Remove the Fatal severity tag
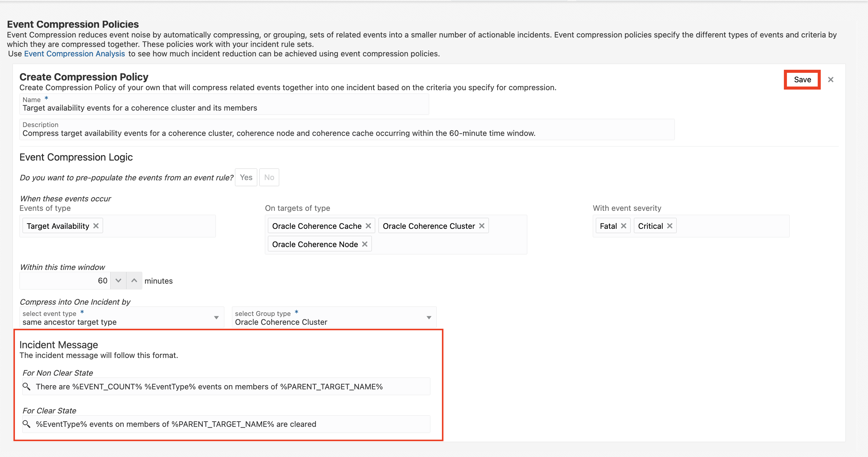868x457 pixels. (624, 226)
